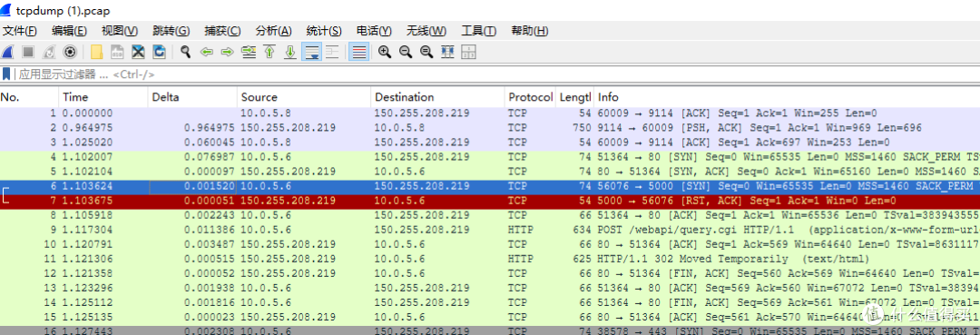Screen dimensions: 980x335
Task: Click the display filter input field
Action: (497, 74)
